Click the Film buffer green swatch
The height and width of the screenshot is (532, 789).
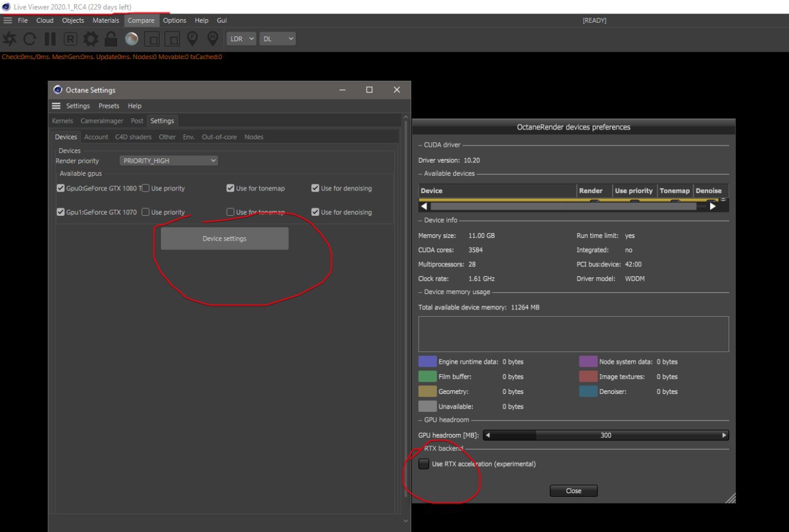click(x=428, y=377)
